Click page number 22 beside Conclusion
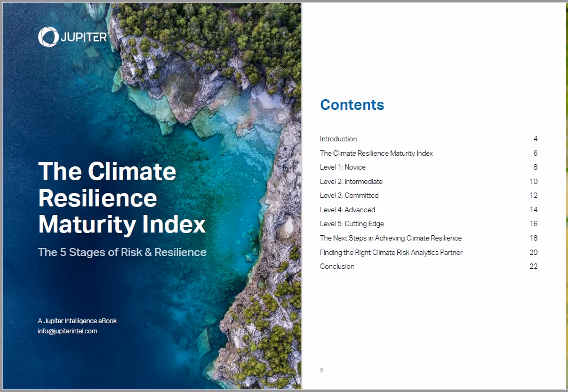 point(533,266)
